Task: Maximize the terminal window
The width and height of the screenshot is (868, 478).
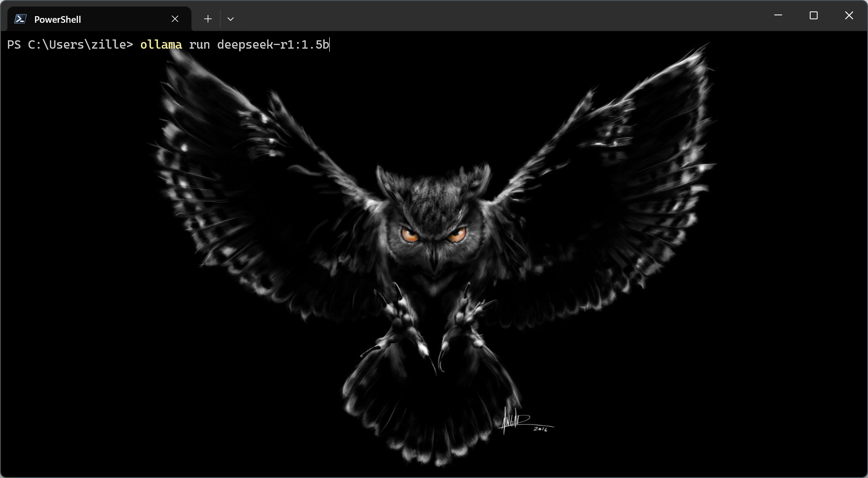Action: coord(814,15)
